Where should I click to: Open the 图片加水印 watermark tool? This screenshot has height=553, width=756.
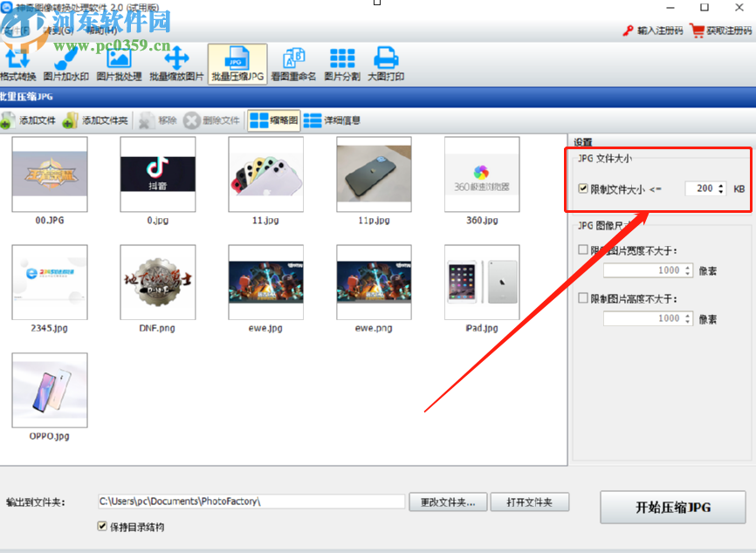tap(66, 64)
